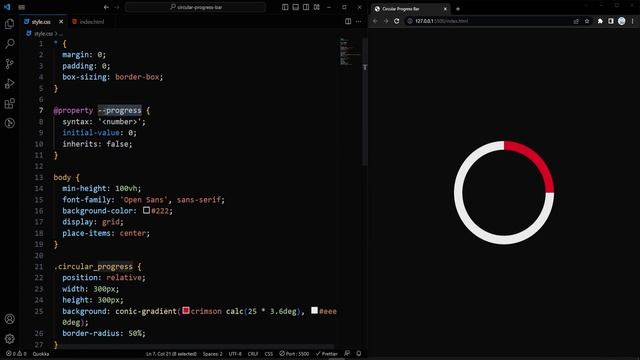
Task: Close the style.css tab
Action: point(61,22)
